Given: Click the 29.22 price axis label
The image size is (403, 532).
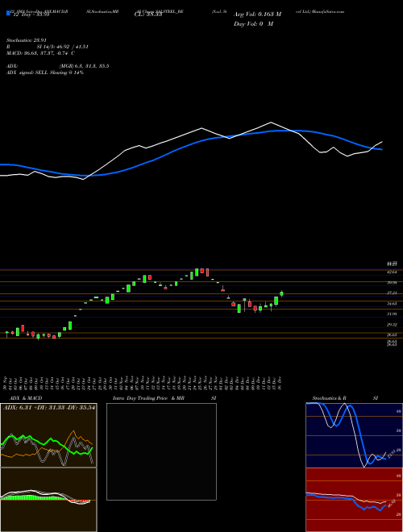Looking at the screenshot, I should (x=392, y=325).
